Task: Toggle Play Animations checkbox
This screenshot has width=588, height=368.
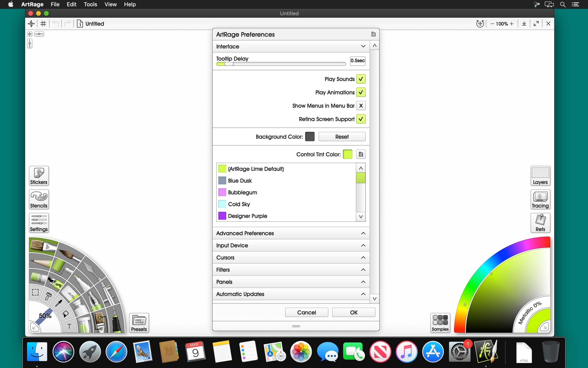Action: pos(361,92)
